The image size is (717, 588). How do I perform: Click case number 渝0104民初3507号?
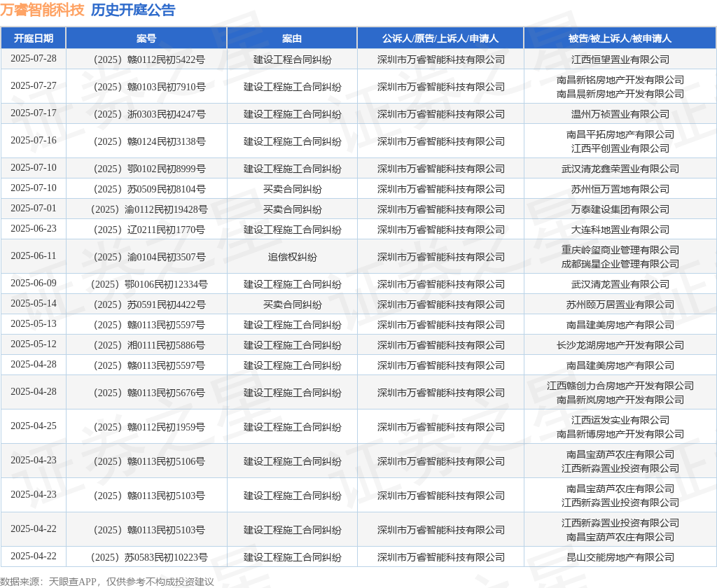click(x=149, y=257)
